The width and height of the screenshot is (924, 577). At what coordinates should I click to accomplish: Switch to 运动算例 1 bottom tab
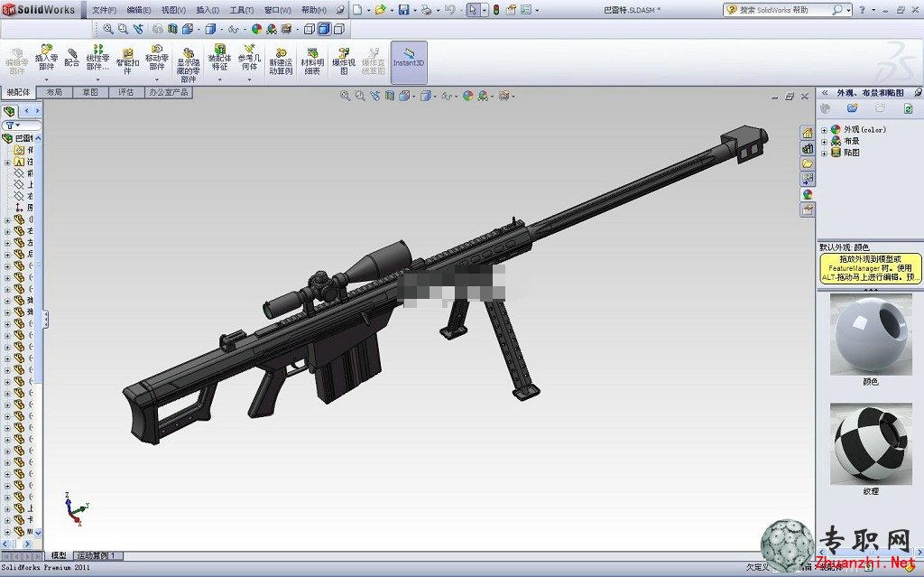tap(97, 555)
